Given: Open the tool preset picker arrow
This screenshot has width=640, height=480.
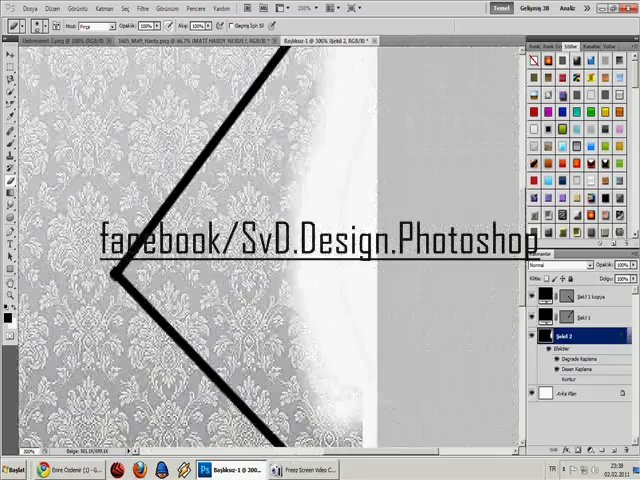Looking at the screenshot, I should (x=22, y=27).
